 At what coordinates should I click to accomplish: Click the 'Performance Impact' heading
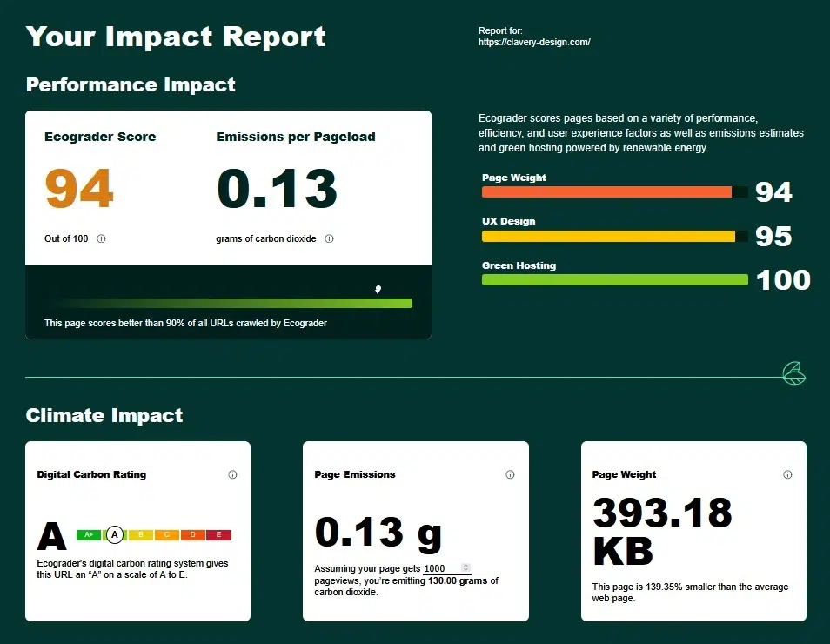click(x=131, y=84)
